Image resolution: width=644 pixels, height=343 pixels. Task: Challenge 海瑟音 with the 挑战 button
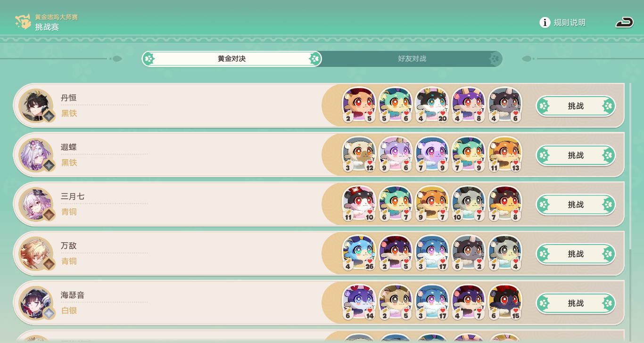click(576, 303)
